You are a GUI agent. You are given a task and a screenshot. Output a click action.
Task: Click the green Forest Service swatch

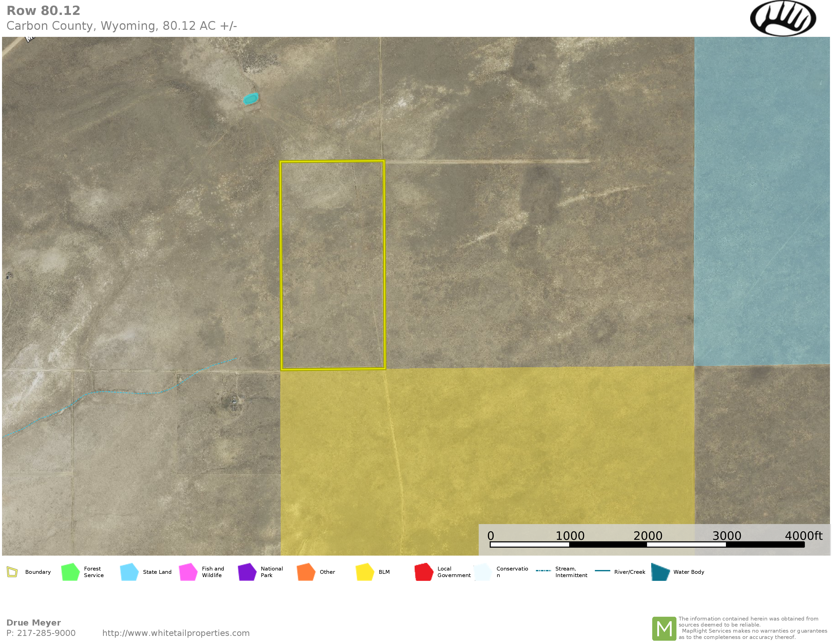coord(70,572)
